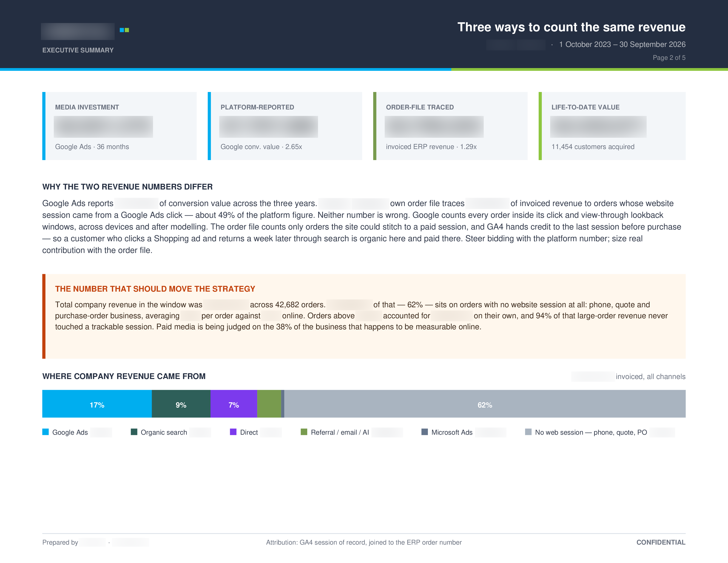Click 'invoiced, all channels' chart note
This screenshot has height=563, width=728.
point(651,376)
